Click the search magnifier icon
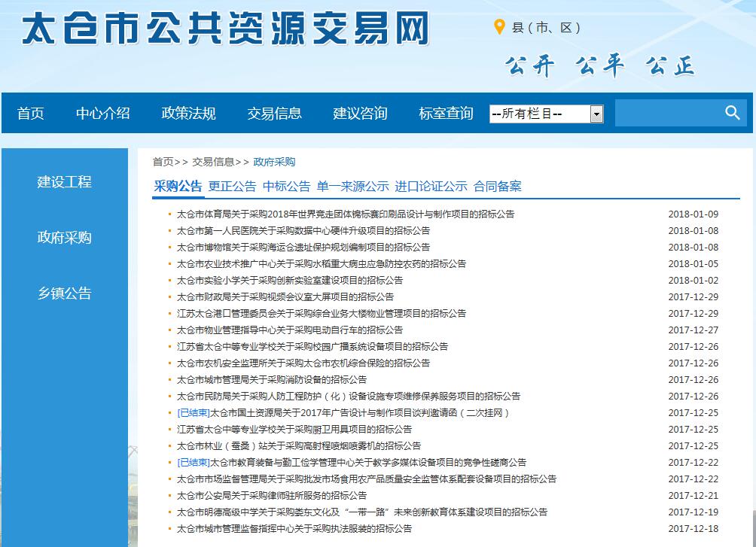 click(x=733, y=113)
